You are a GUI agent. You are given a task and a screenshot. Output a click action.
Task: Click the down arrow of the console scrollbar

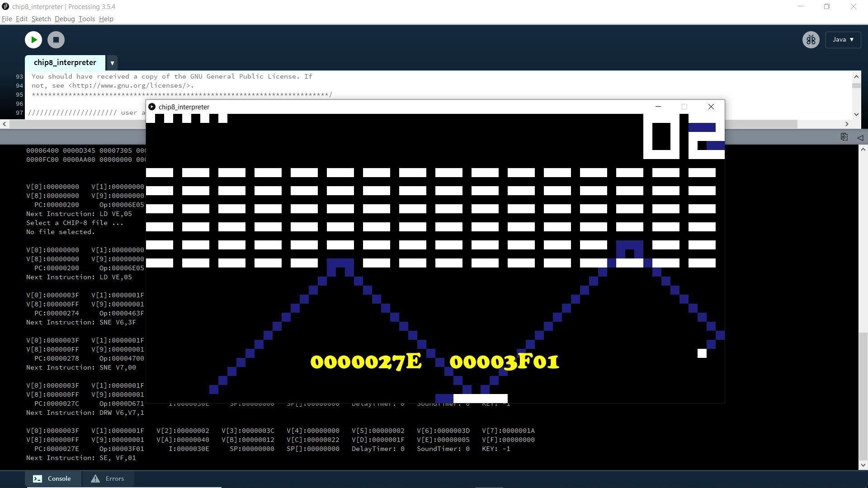[x=863, y=464]
